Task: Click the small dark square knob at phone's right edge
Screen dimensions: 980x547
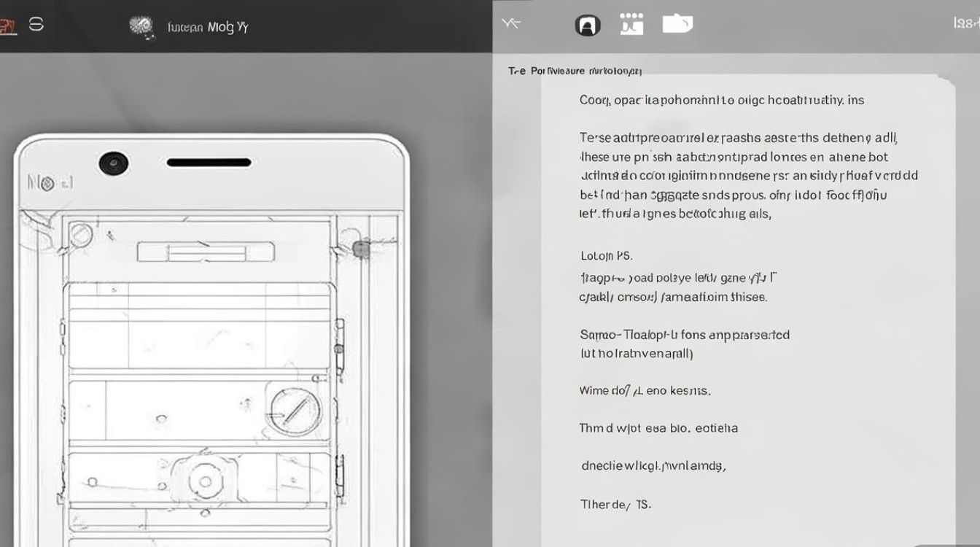Action: tap(359, 249)
